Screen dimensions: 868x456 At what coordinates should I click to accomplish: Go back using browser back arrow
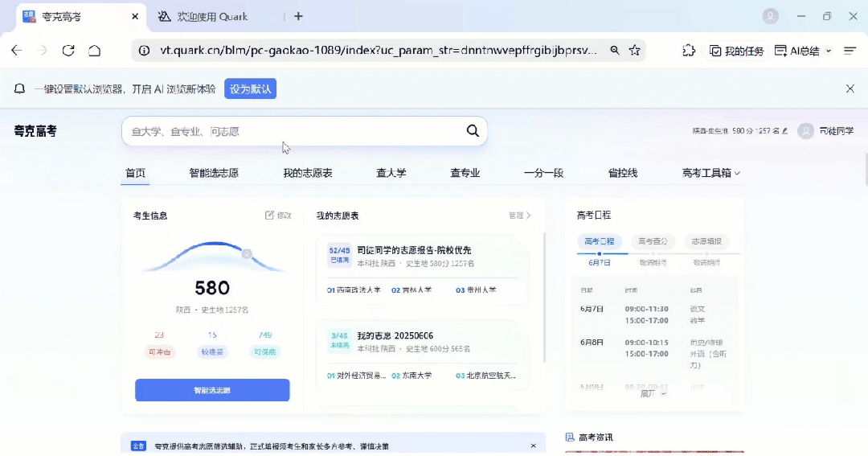(x=17, y=51)
